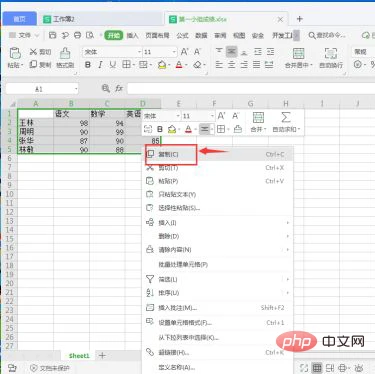Click AutoSum sigma in the mini toolbar
Viewport: 375px width, 374px height.
286,117
